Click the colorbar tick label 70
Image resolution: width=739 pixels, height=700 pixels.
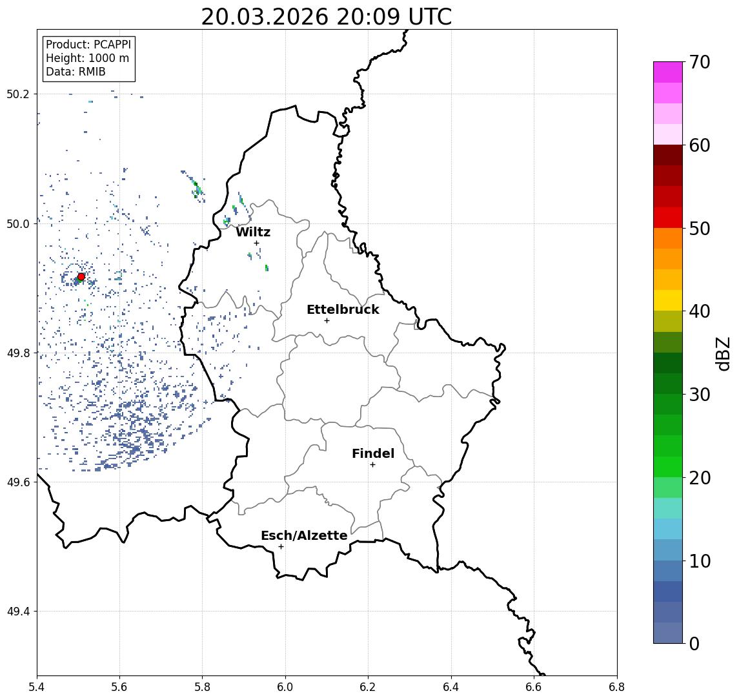point(700,62)
